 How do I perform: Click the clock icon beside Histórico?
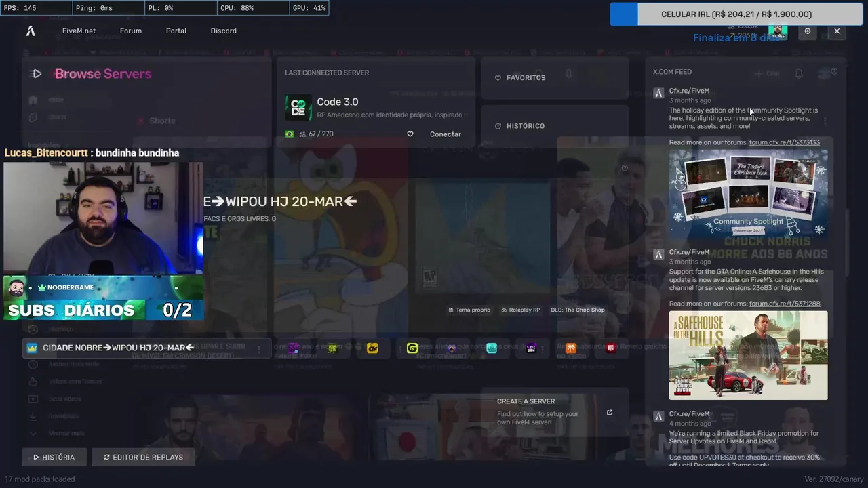coord(498,126)
